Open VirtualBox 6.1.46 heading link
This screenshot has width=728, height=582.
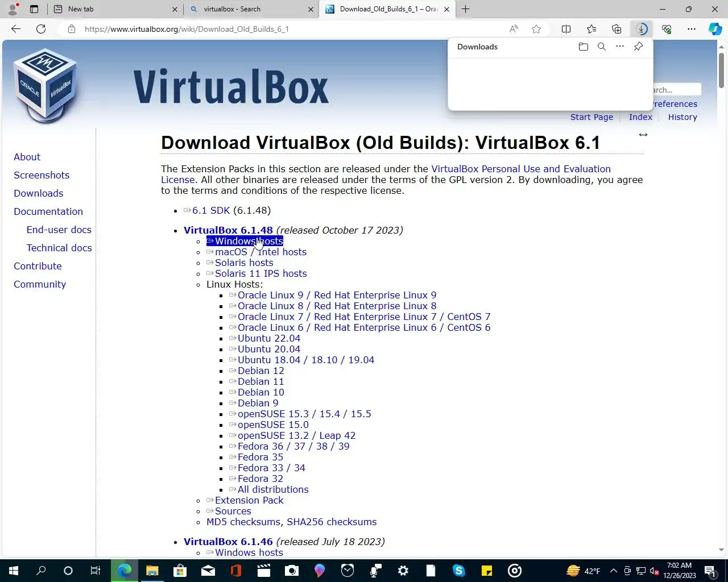228,542
